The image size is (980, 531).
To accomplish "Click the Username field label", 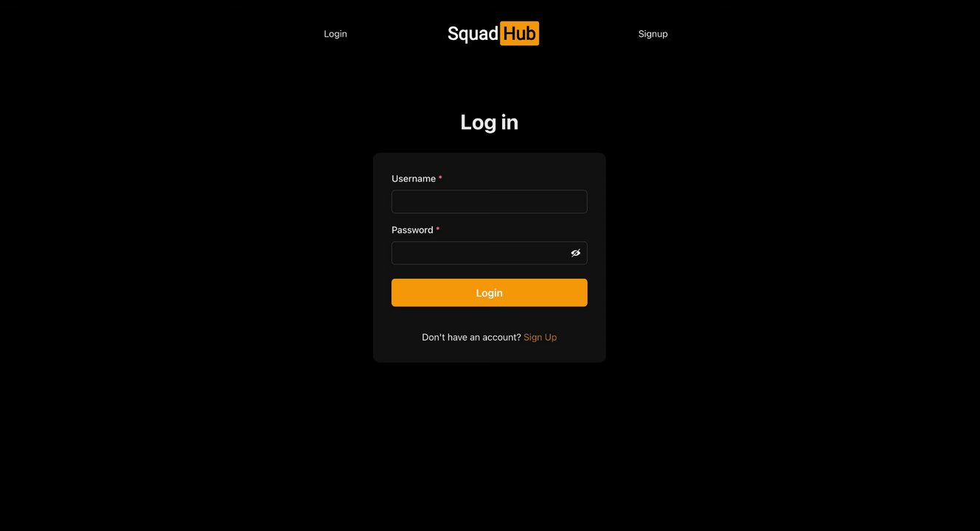I will 414,178.
